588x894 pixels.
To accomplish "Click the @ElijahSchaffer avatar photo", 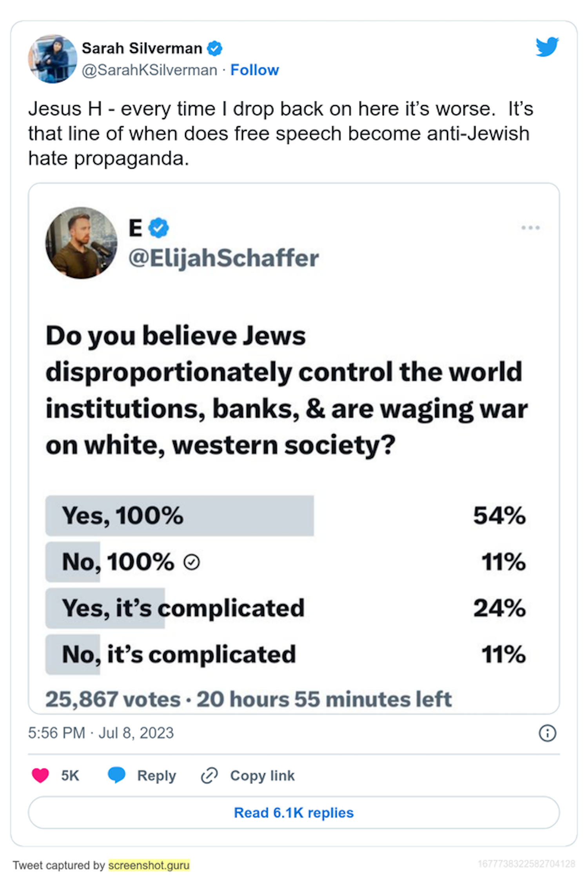I will 81,243.
